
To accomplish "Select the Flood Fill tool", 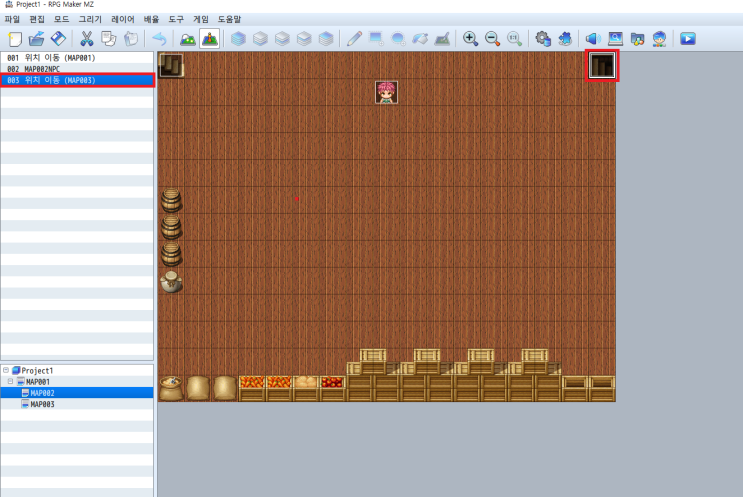I will pos(420,39).
